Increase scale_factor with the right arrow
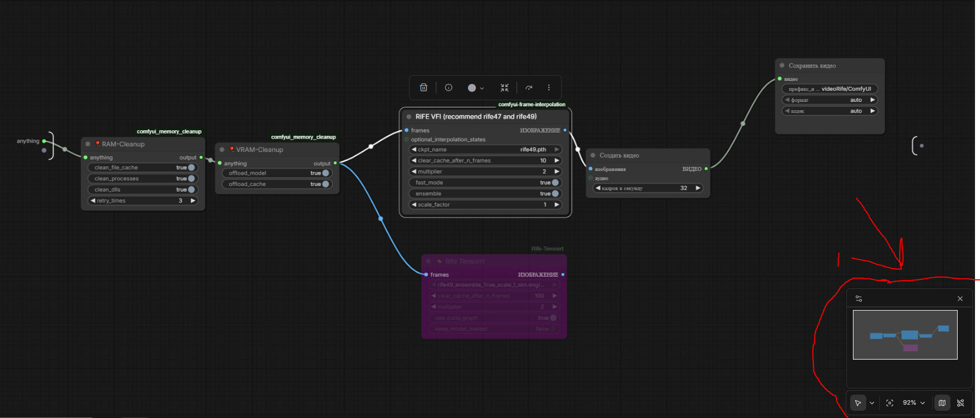The height and width of the screenshot is (418, 980). point(556,205)
